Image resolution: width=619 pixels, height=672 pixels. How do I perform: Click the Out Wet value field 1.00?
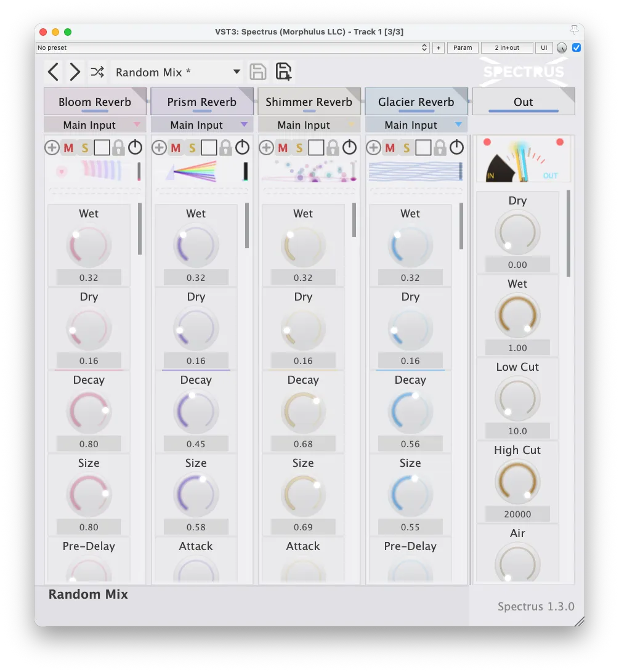pyautogui.click(x=517, y=347)
